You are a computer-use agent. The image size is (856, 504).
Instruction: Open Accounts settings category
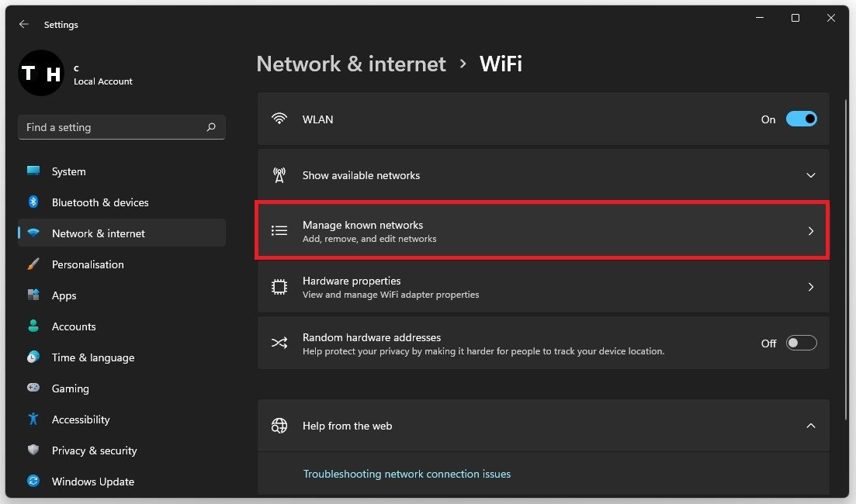74,326
